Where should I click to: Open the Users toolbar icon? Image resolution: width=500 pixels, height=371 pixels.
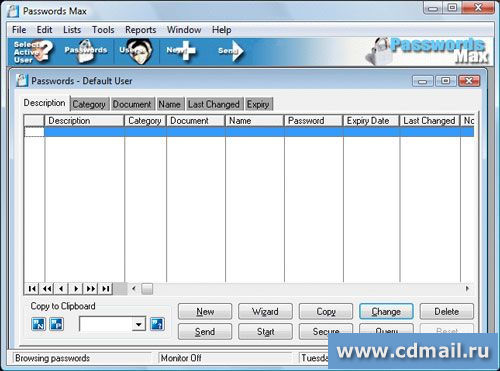pyautogui.click(x=137, y=51)
